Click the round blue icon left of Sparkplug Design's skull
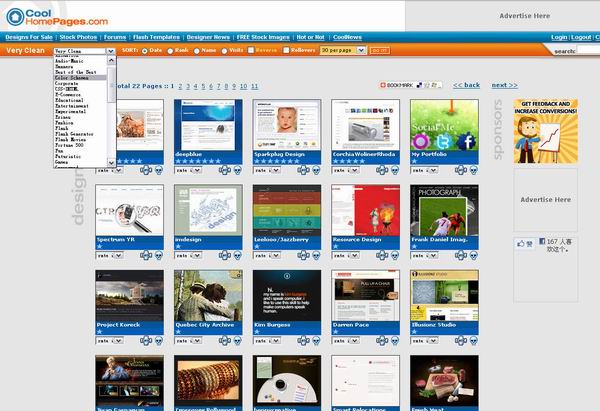Screen dimensions: 600x411 (303, 170)
